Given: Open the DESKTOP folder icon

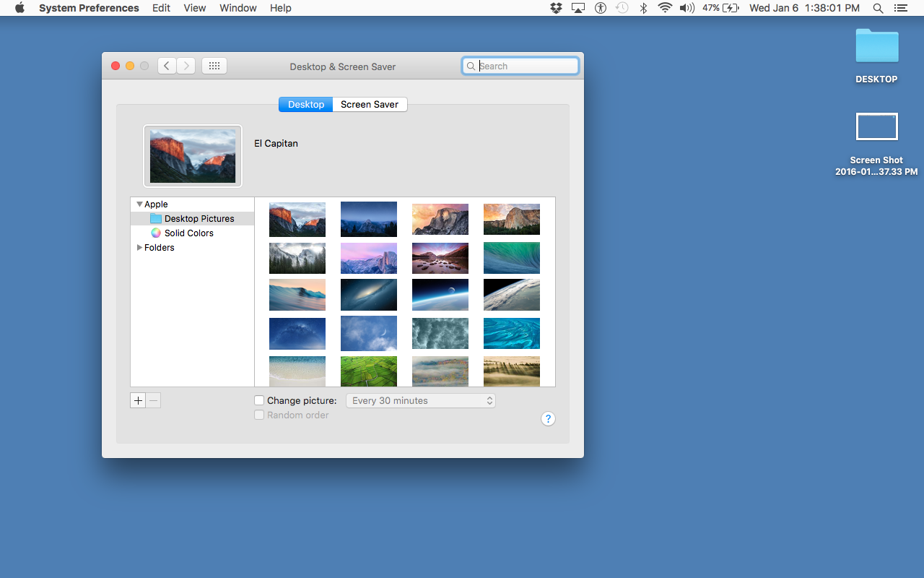Looking at the screenshot, I should [x=876, y=47].
